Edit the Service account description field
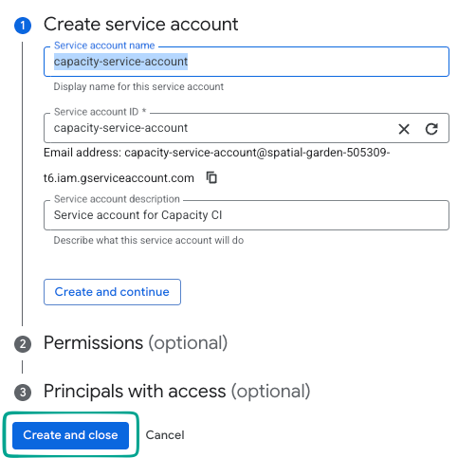Image resolution: width=476 pixels, height=476 pixels. tap(247, 215)
